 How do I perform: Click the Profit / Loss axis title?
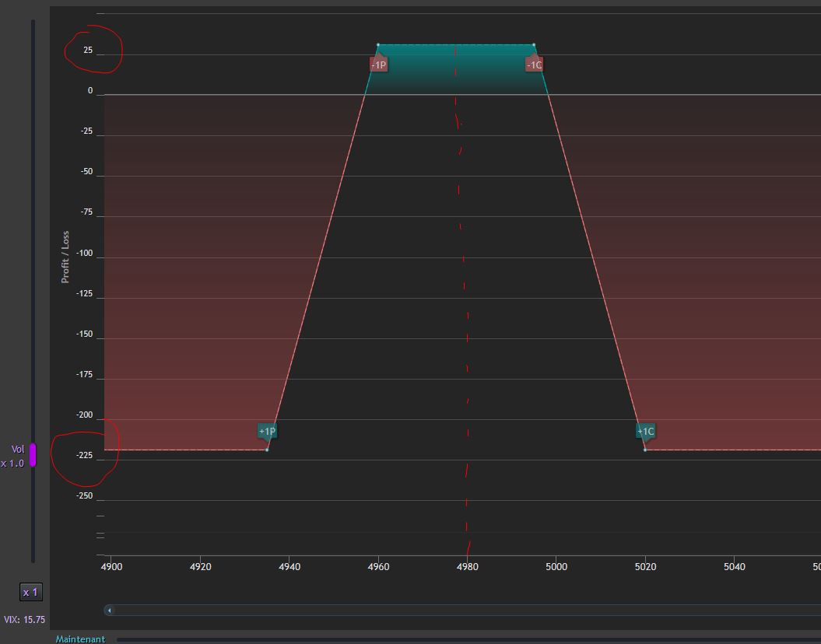[x=65, y=257]
